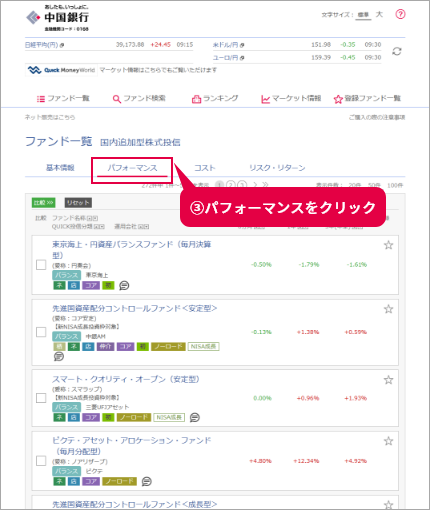This screenshot has height=510, width=430.
Task: Click the +12.34% return value
Action: point(306,461)
